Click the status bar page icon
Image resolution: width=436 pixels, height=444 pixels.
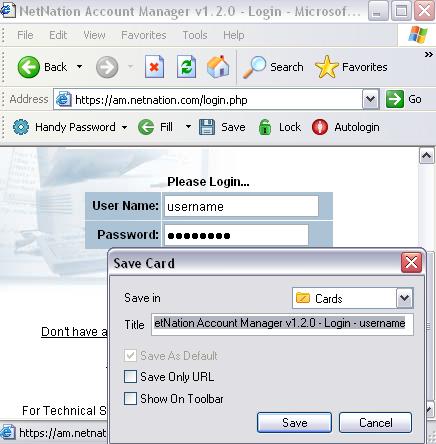click(7, 432)
